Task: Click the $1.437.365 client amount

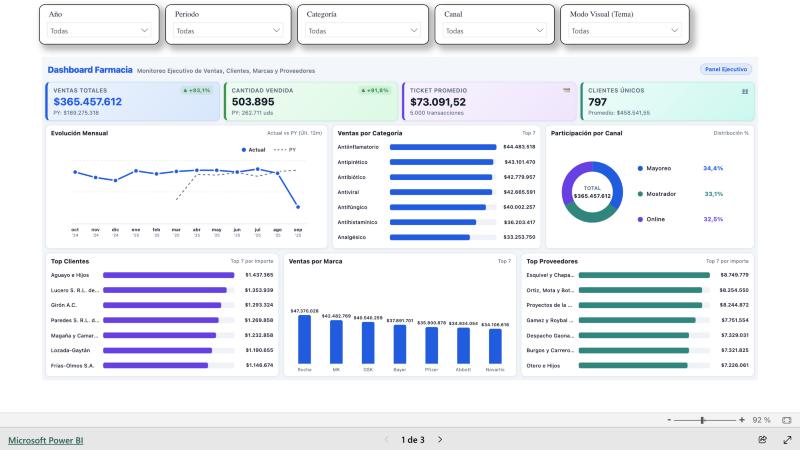Action: tap(259, 275)
